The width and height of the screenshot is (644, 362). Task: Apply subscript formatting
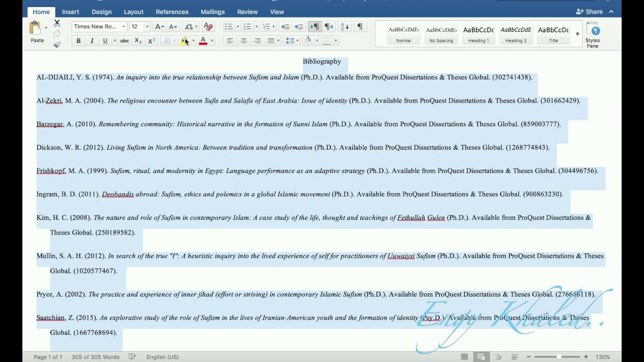[138, 41]
